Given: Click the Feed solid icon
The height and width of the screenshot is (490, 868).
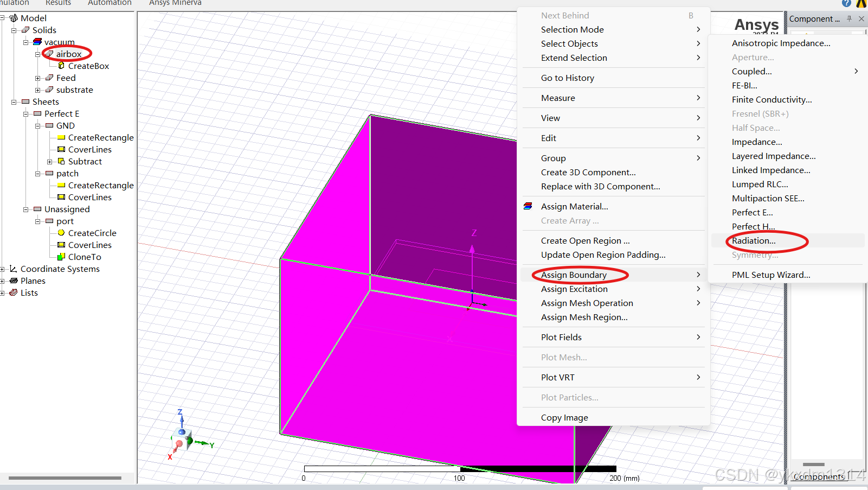Looking at the screenshot, I should tap(49, 78).
